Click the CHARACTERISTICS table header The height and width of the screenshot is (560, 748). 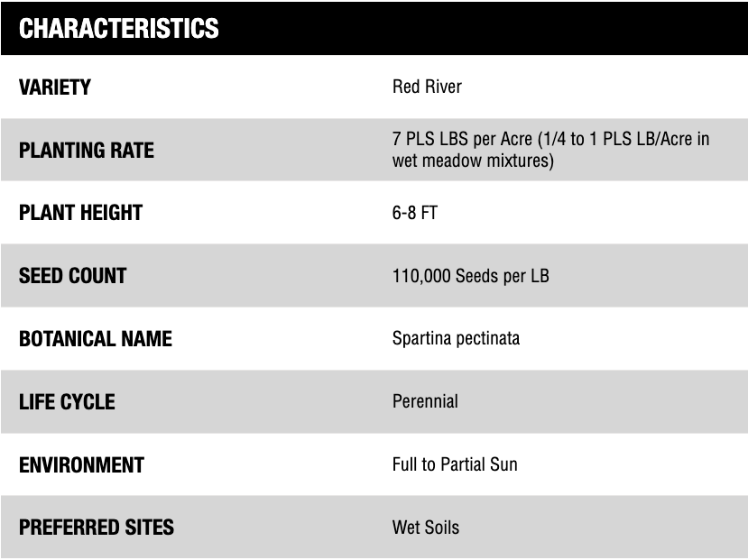click(x=119, y=29)
